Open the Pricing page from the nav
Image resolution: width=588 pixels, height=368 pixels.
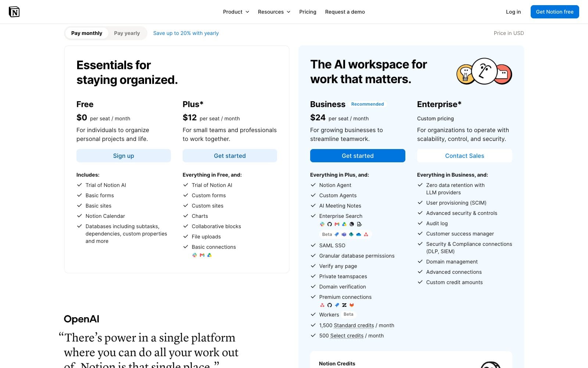pos(308,12)
